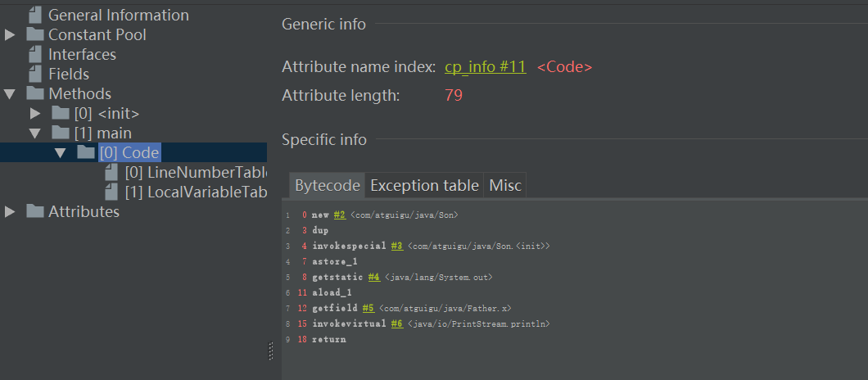Select the [0] <init> method label

pos(106,114)
